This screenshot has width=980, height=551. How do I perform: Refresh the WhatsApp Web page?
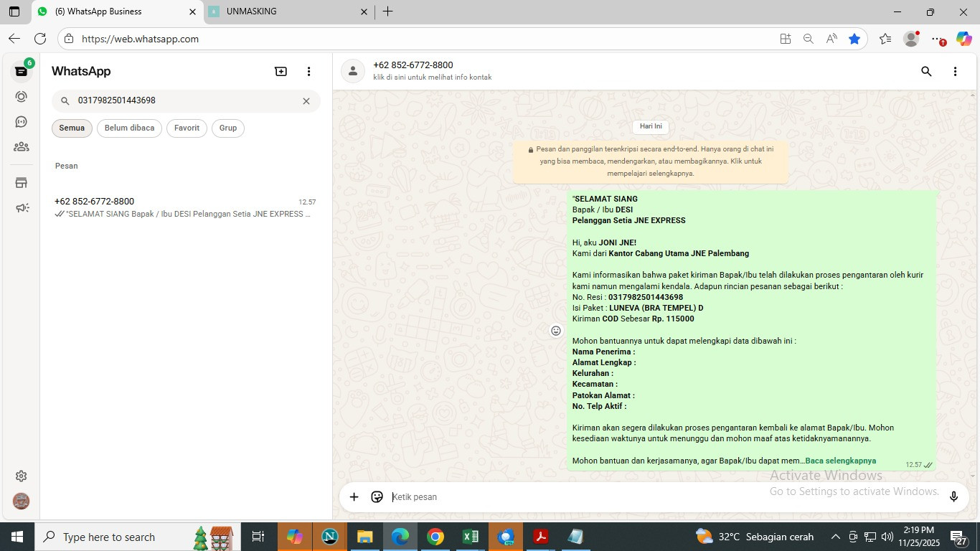pos(40,39)
